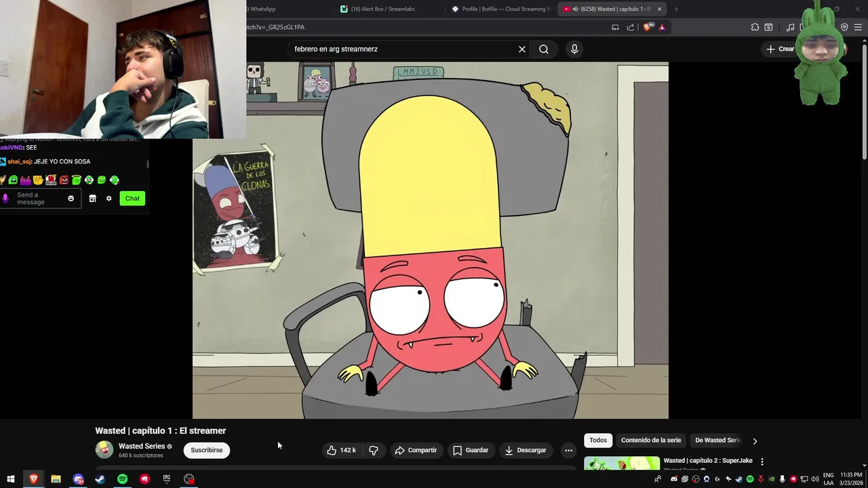868x488 pixels.
Task: Share the video via Compartir
Action: pos(416,450)
